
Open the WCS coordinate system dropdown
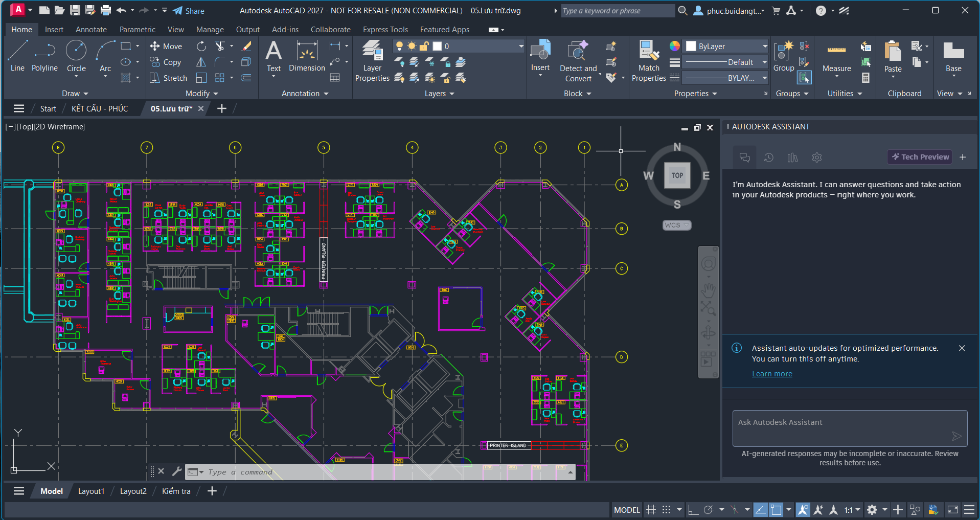[677, 225]
